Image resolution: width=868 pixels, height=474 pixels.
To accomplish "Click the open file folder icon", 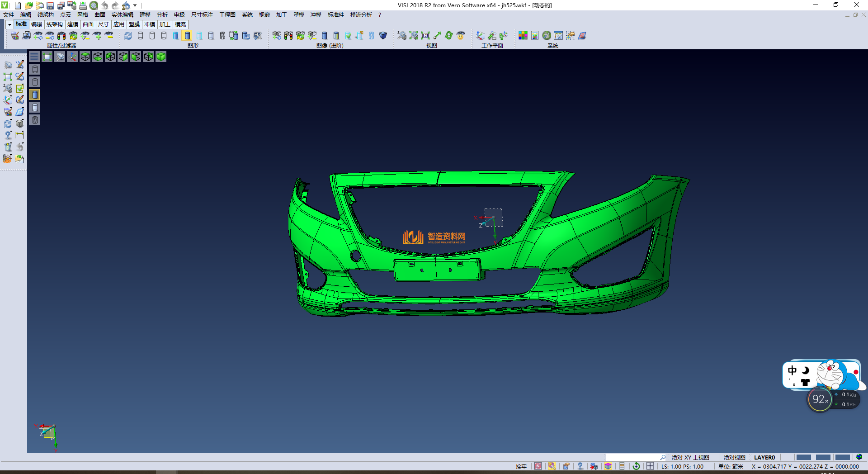I will (x=29, y=5).
